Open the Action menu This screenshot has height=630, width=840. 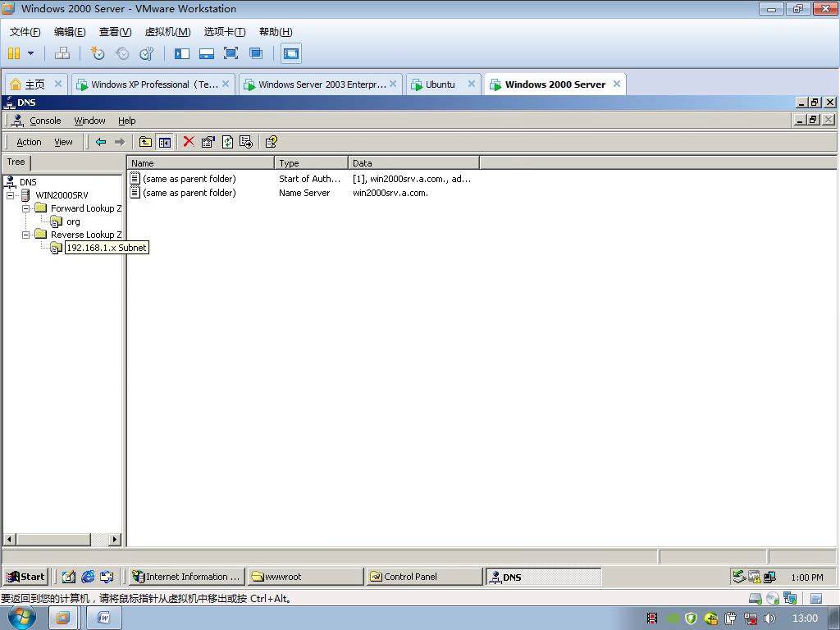click(x=29, y=142)
